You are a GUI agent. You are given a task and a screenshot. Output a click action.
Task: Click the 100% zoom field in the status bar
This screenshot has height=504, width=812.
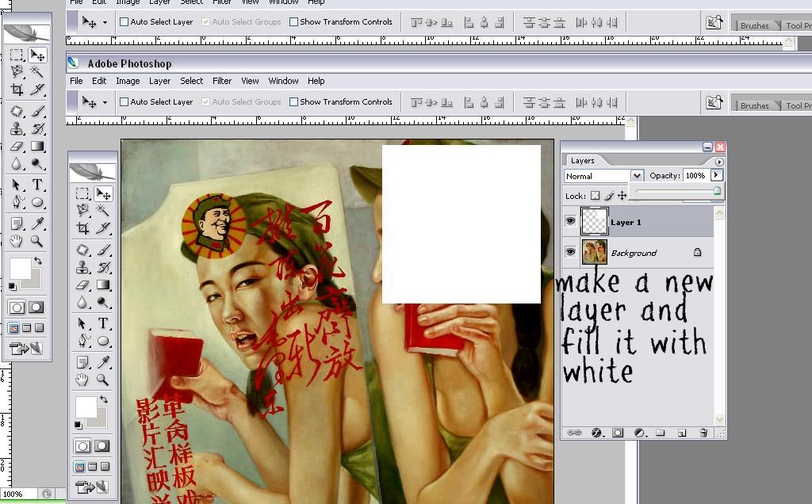point(19,494)
